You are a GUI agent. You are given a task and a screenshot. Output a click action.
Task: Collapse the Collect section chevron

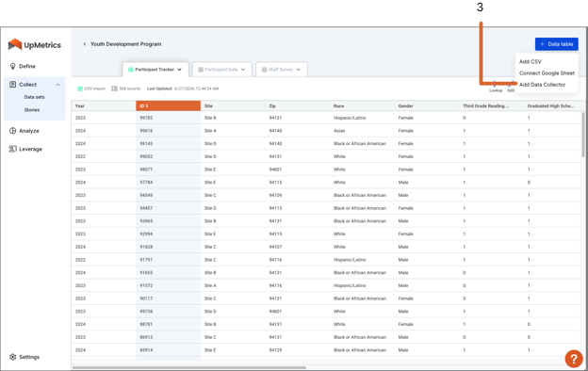58,85
